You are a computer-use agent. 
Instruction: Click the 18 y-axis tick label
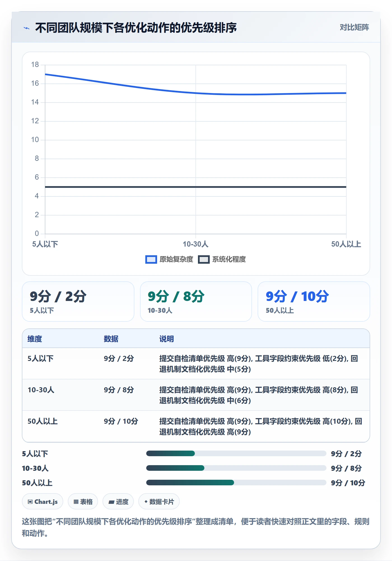point(35,65)
